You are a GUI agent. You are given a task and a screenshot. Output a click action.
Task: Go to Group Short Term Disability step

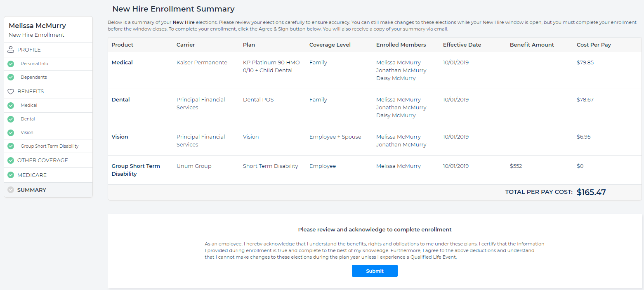coord(50,146)
